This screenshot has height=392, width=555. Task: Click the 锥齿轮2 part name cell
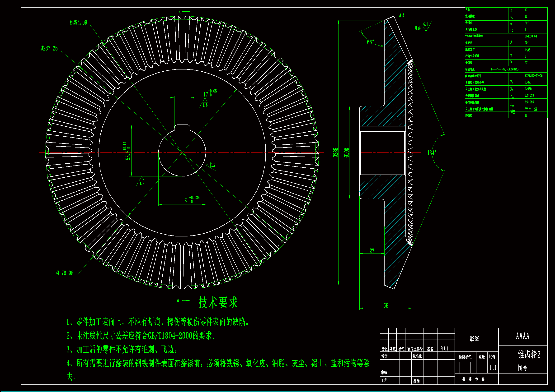tap(529, 354)
